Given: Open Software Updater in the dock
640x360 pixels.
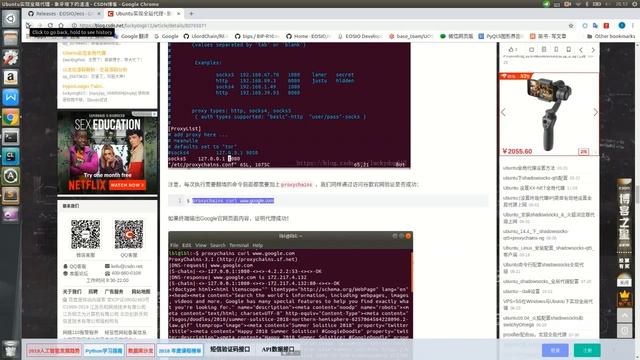Looking at the screenshot, I should [11, 176].
